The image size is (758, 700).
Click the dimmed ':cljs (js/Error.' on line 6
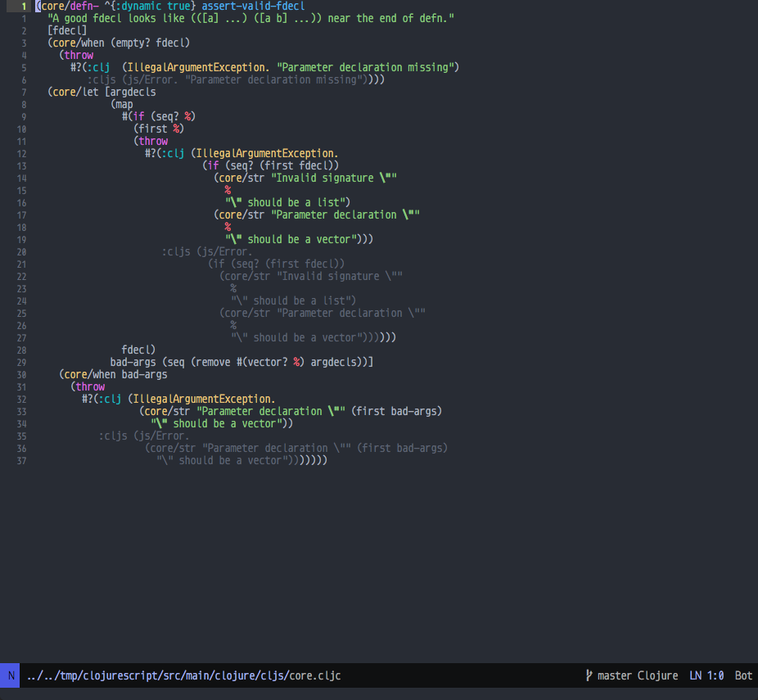[x=133, y=79]
